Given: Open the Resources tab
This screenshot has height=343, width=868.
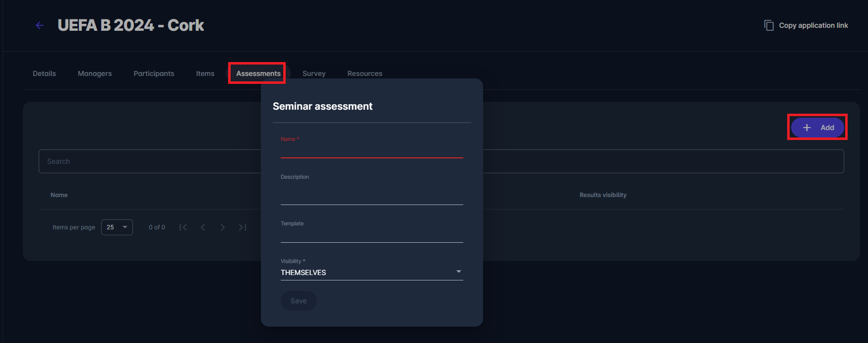Looking at the screenshot, I should [x=365, y=73].
